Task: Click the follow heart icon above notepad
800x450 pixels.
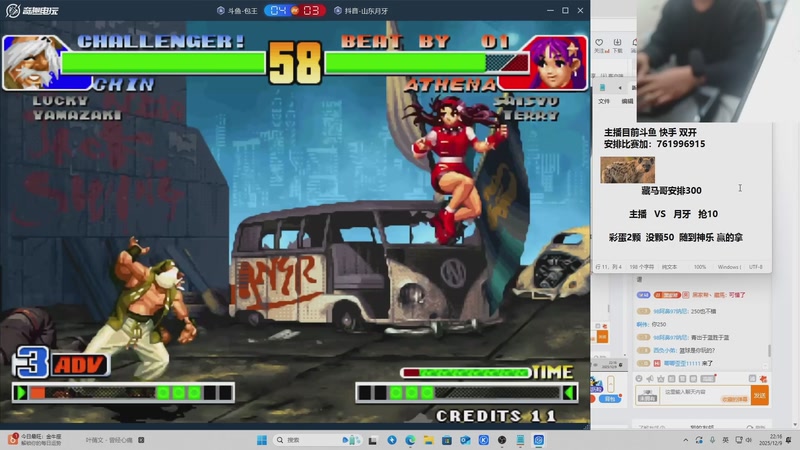Action: [x=599, y=42]
